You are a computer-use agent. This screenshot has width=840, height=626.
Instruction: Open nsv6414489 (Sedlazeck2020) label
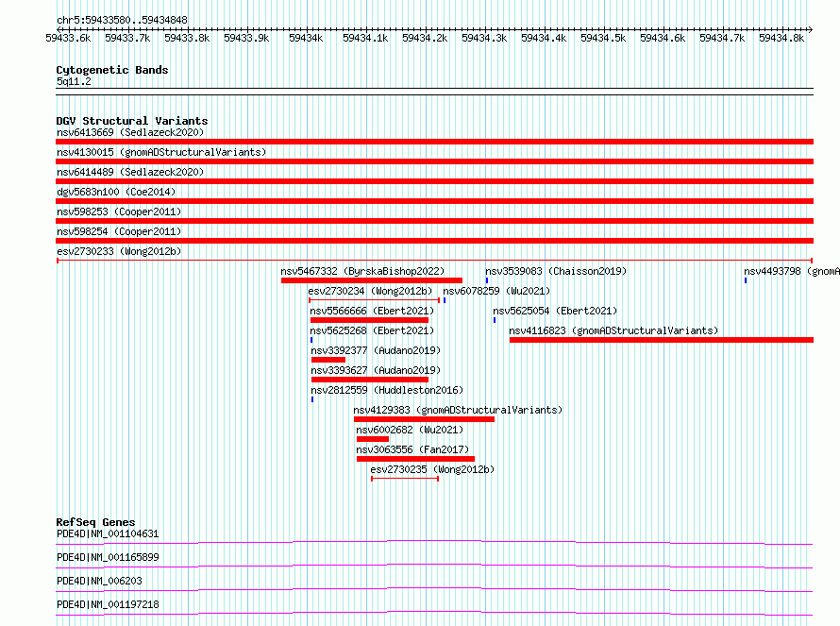pyautogui.click(x=130, y=172)
